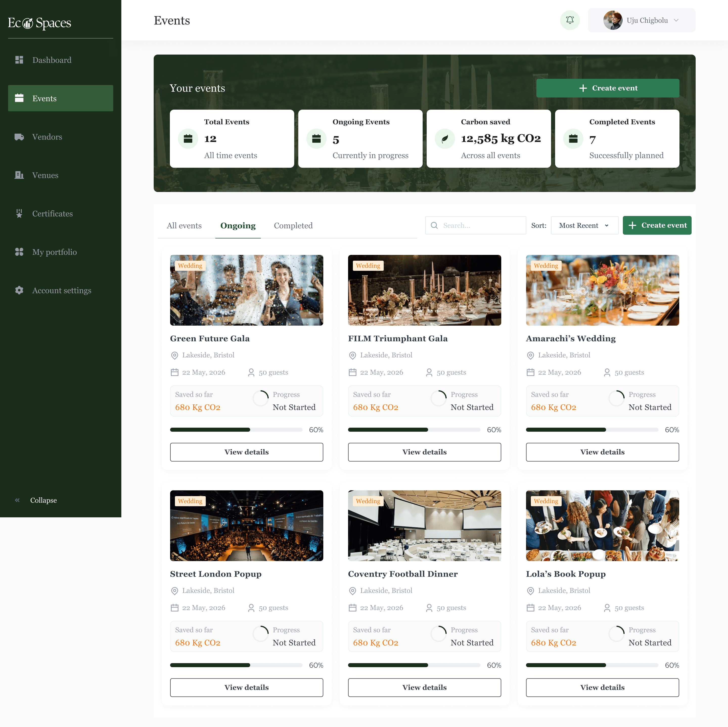The width and height of the screenshot is (728, 727).
Task: Switch to the All events tab
Action: click(x=184, y=226)
